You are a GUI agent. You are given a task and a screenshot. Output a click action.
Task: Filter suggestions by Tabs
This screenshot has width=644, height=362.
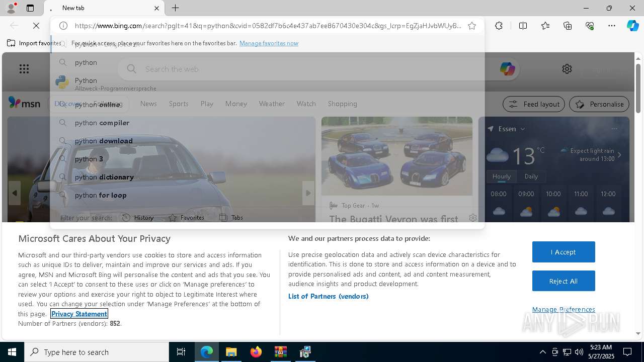tap(231, 218)
